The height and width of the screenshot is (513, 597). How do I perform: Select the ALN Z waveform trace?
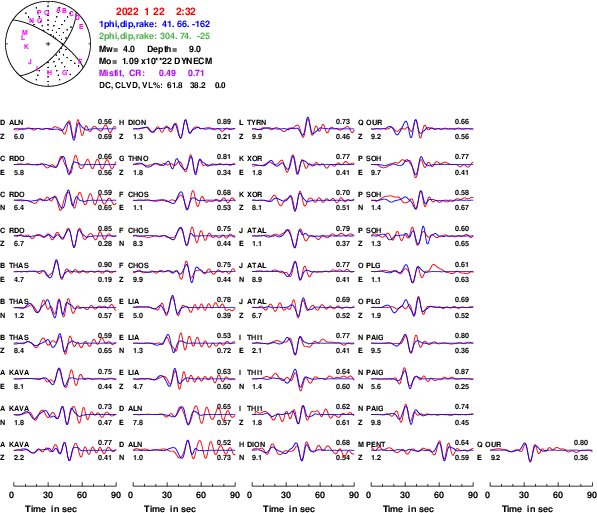65,129
